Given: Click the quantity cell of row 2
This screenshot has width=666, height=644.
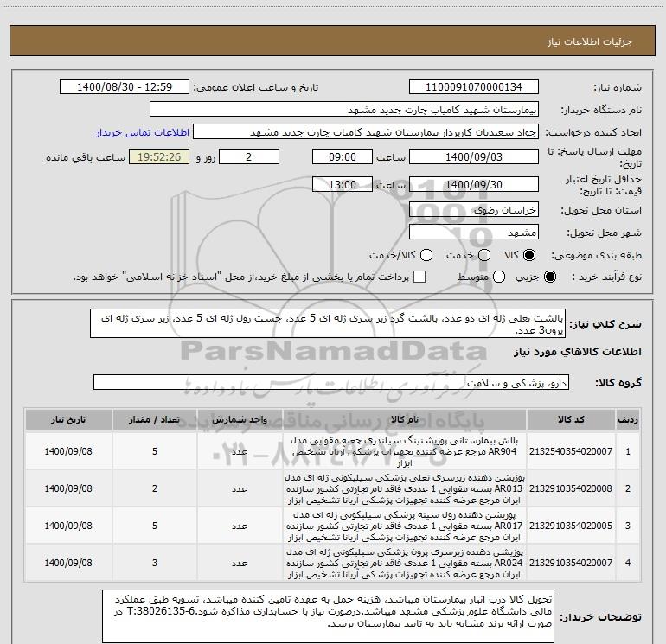Looking at the screenshot, I should click(155, 488).
